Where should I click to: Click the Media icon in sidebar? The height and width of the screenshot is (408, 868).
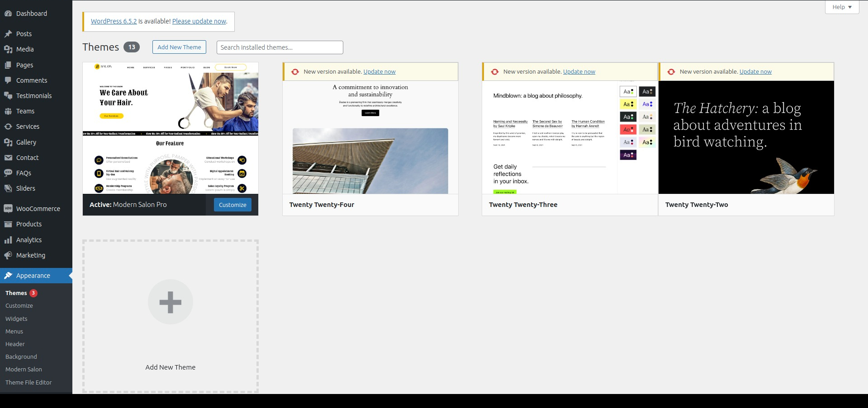pos(8,49)
